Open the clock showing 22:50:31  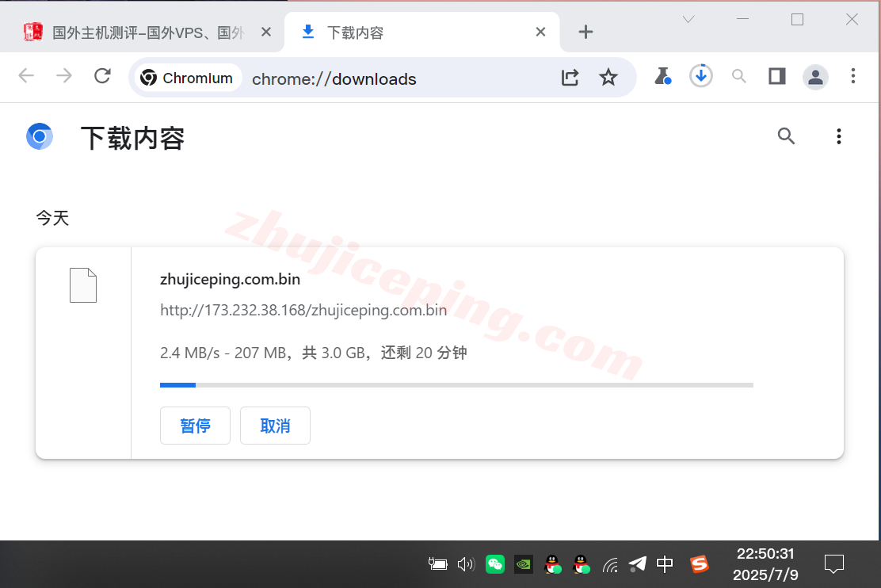pos(766,564)
